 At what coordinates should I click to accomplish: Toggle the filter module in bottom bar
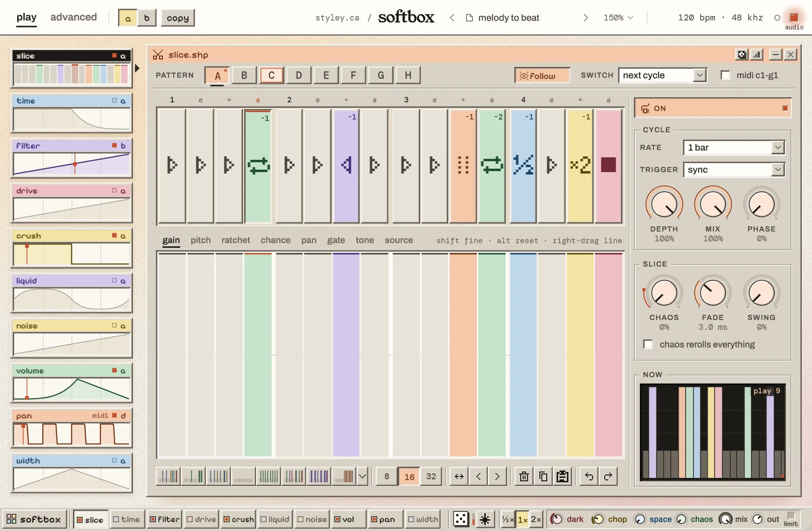(165, 519)
